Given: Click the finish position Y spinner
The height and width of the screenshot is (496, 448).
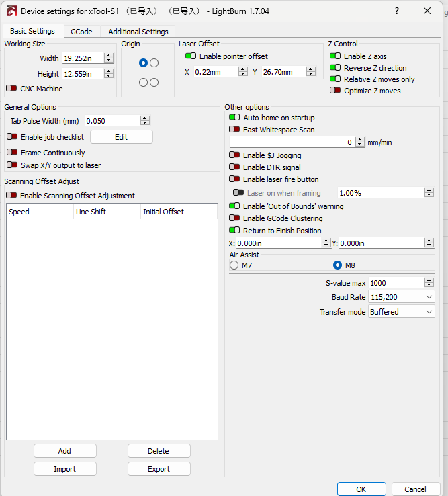Looking at the screenshot, I should pos(429,243).
